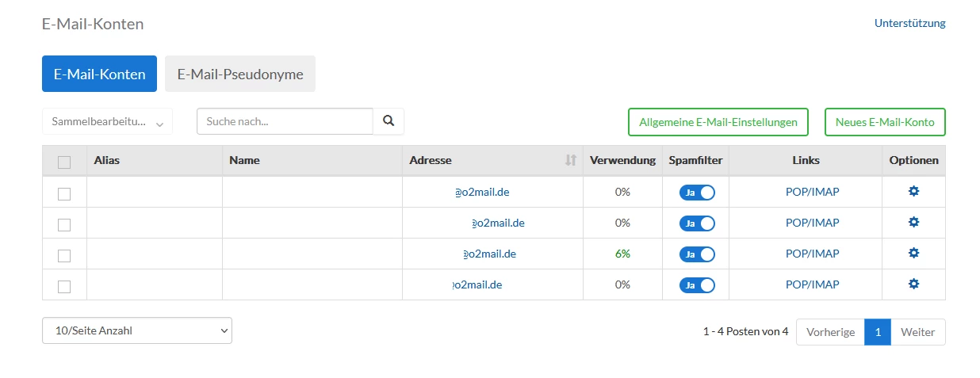This screenshot has height=378, width=980.
Task: Select checkbox of the last email row
Action: pyautogui.click(x=64, y=286)
